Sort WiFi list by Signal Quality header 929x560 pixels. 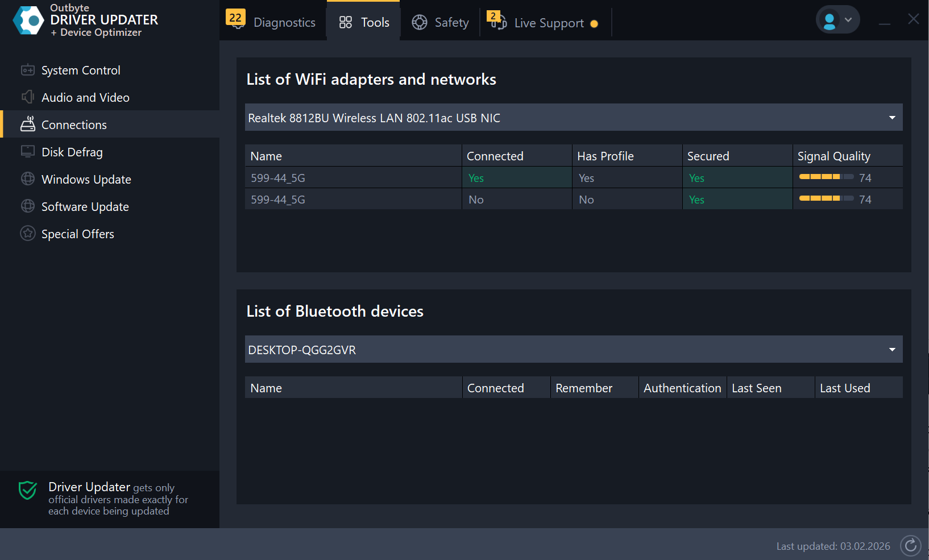(833, 156)
